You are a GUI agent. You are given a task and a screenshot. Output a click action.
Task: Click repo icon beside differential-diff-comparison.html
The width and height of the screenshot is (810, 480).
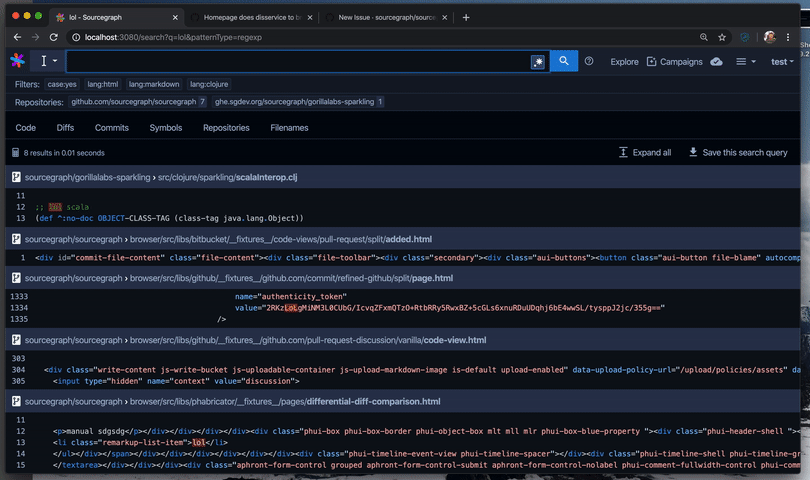[x=16, y=401]
